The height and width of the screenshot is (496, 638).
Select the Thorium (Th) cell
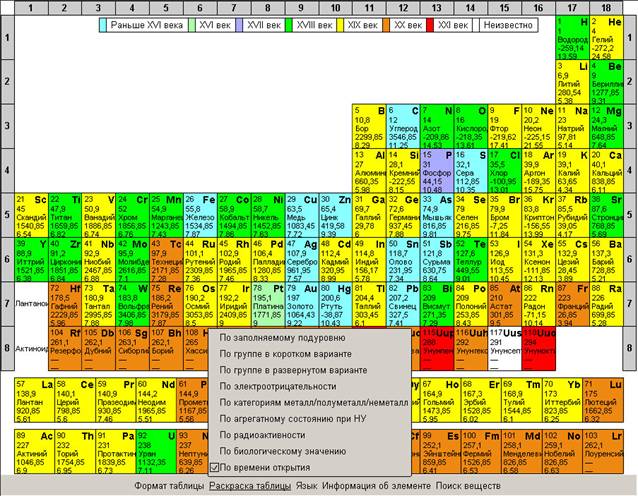coord(75,452)
